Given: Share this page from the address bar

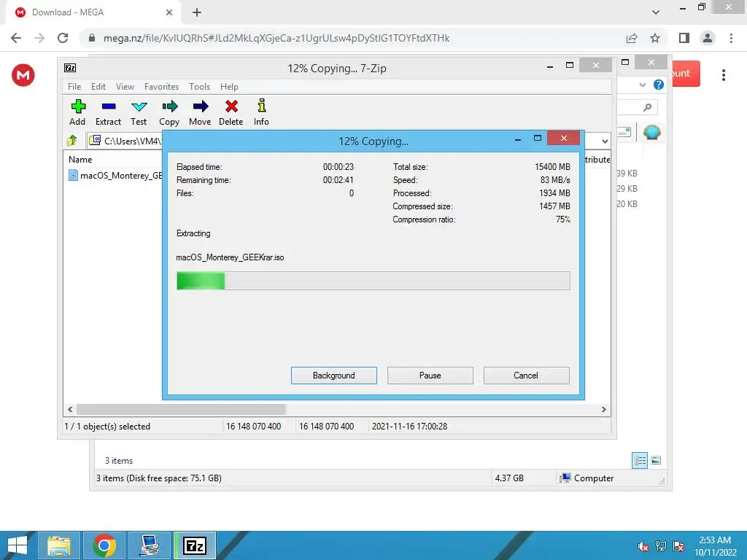Looking at the screenshot, I should coord(632,38).
